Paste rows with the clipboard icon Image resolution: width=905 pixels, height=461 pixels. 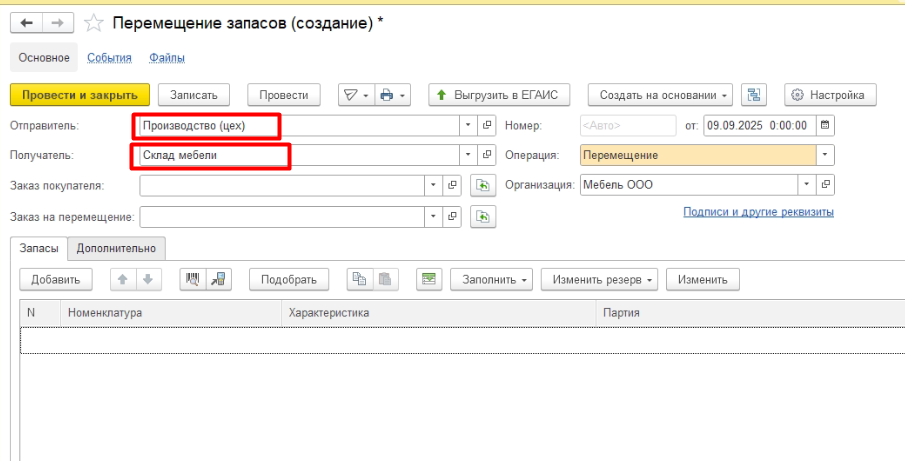[385, 279]
